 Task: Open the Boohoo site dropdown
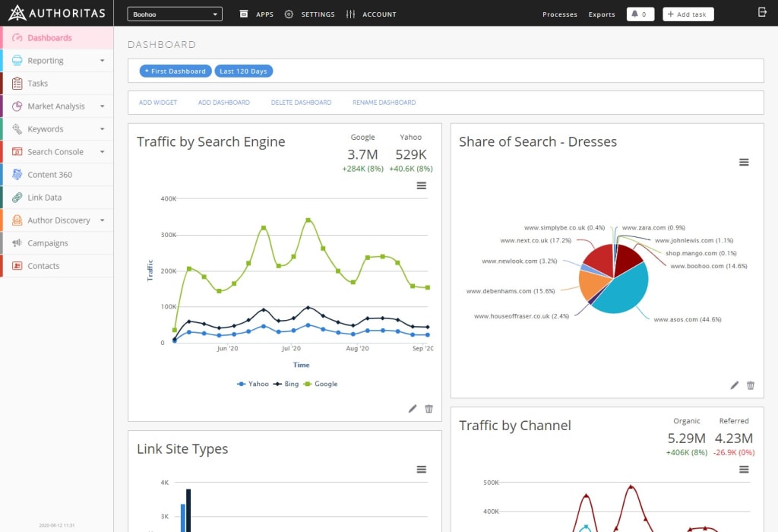click(x=175, y=14)
